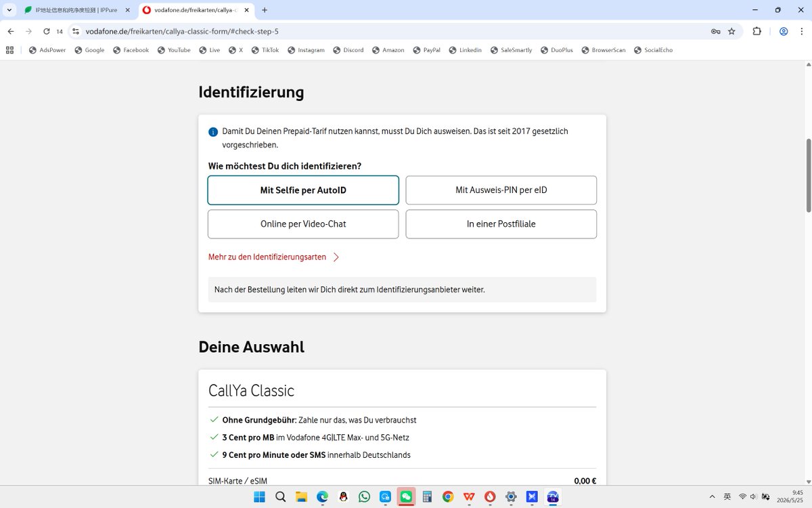Open the Extensions puzzle icon
812x508 pixels.
point(757,31)
